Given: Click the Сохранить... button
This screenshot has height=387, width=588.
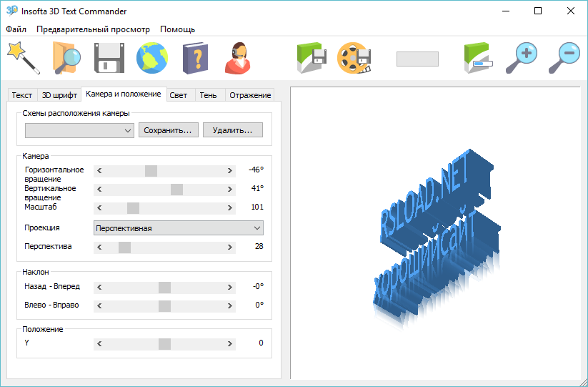Looking at the screenshot, I should pyautogui.click(x=169, y=130).
